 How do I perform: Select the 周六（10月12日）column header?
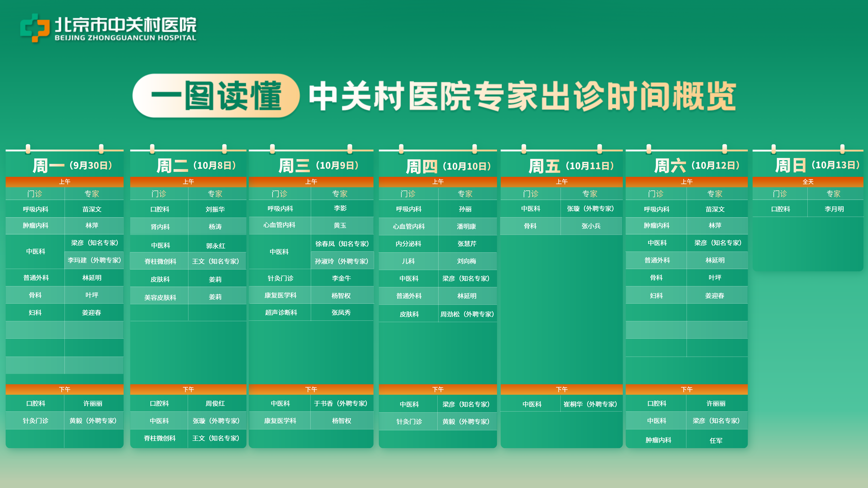point(697,166)
